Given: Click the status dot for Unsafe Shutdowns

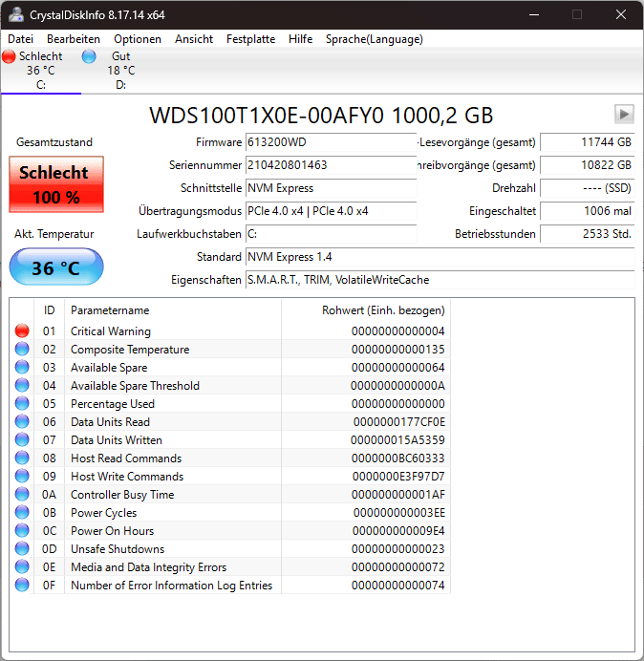Looking at the screenshot, I should [x=22, y=548].
